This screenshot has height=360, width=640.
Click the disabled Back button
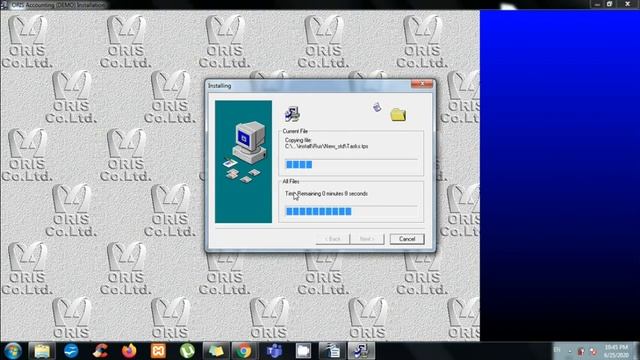(333, 239)
